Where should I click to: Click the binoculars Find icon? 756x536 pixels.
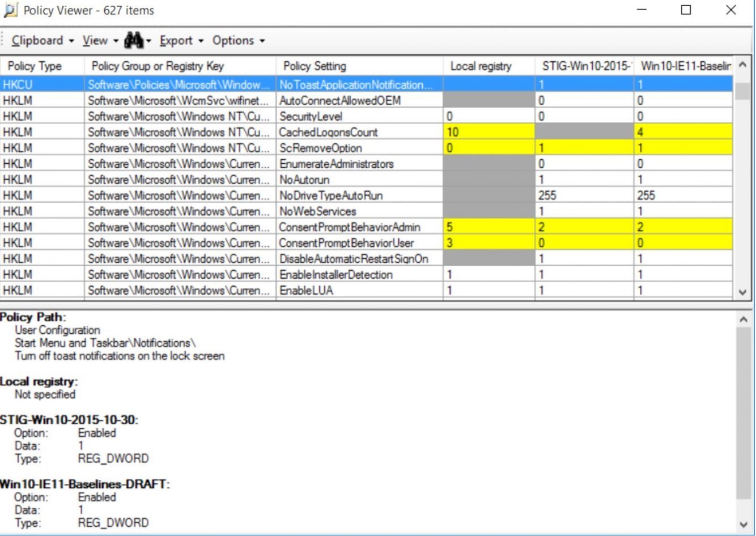point(134,40)
